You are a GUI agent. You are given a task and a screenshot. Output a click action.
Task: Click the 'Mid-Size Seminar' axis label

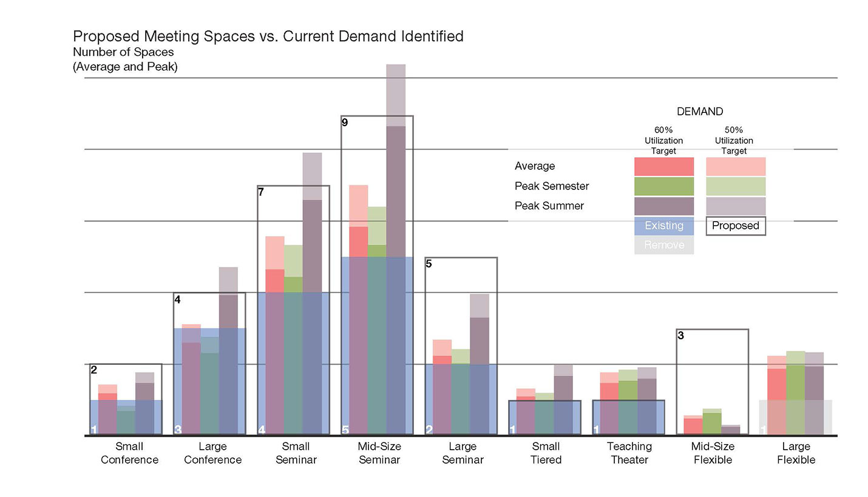[x=379, y=453]
